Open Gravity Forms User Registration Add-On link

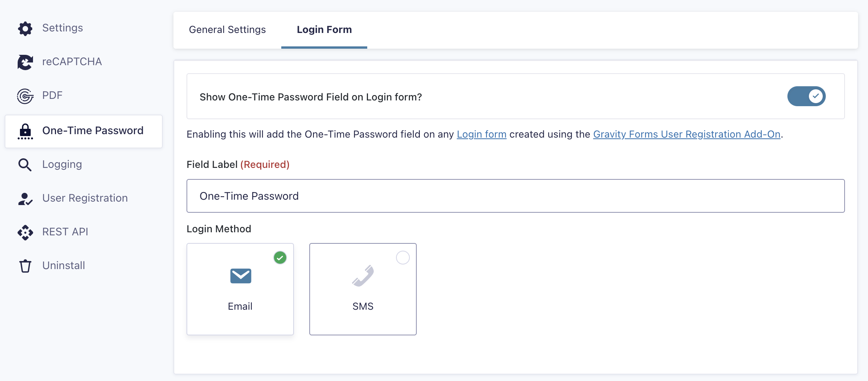click(687, 134)
